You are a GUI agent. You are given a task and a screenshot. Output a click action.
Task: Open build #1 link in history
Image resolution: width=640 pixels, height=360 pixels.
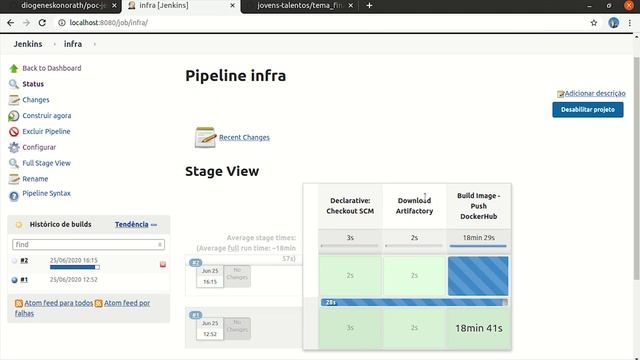(24, 280)
